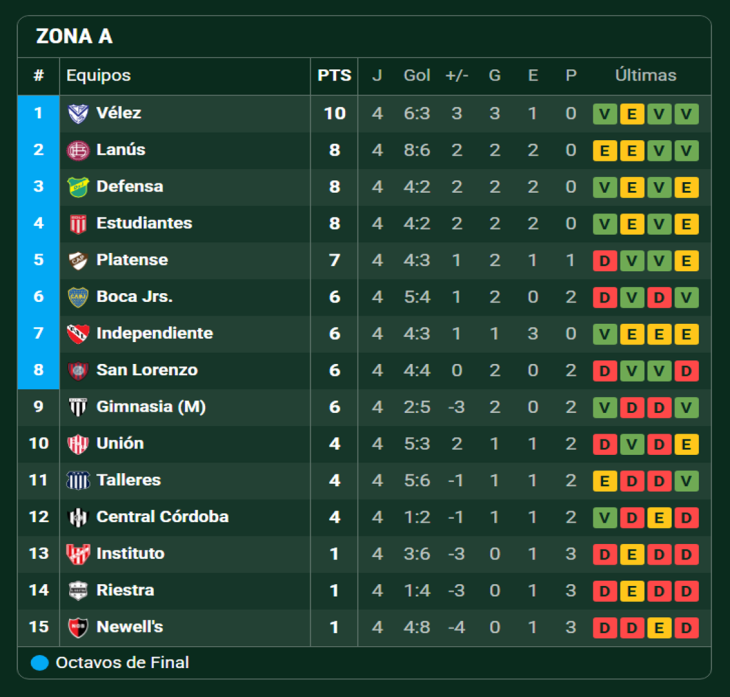
Task: Open the Central Córdoba team link
Action: click(162, 517)
